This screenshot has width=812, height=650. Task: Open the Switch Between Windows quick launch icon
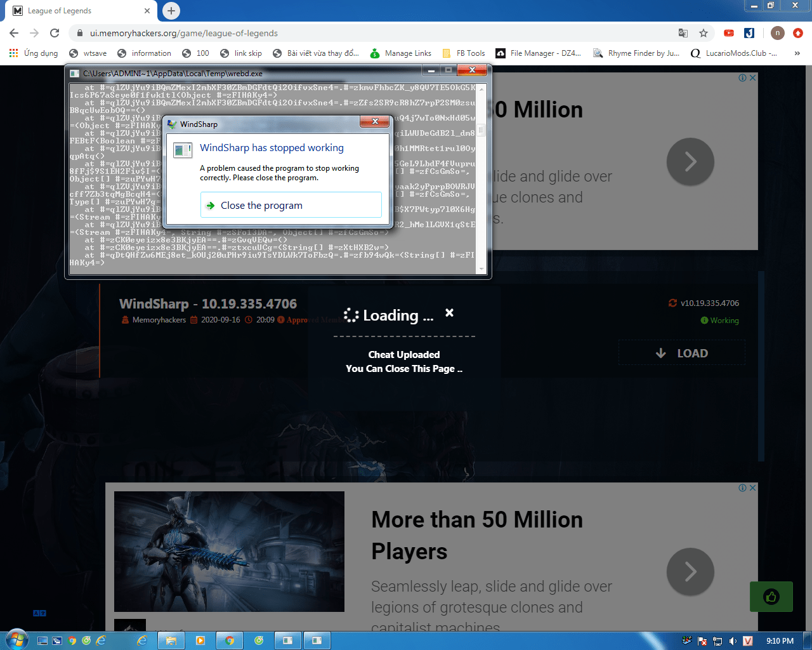pos(57,640)
